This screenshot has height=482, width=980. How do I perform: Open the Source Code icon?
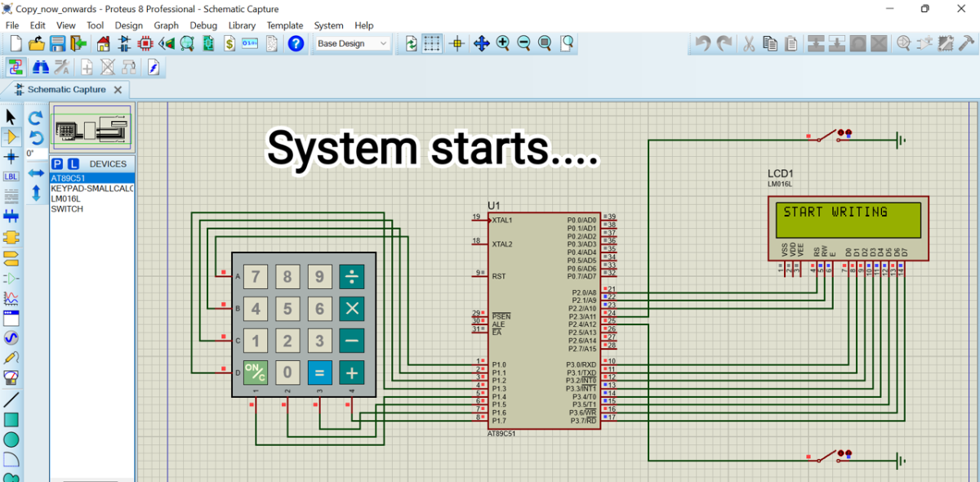(x=251, y=43)
